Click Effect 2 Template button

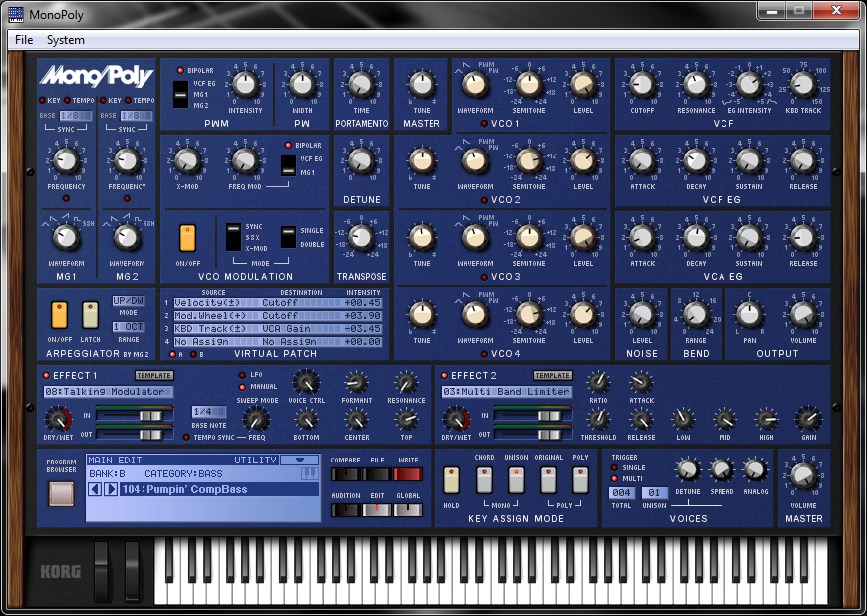point(552,375)
